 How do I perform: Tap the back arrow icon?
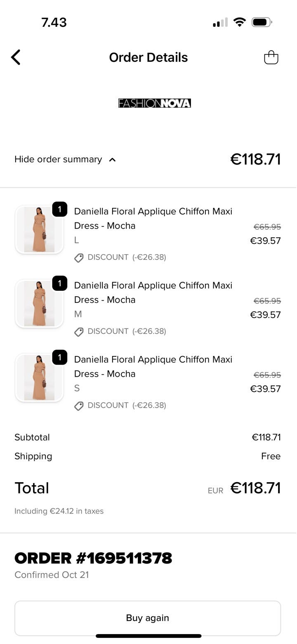pyautogui.click(x=16, y=57)
